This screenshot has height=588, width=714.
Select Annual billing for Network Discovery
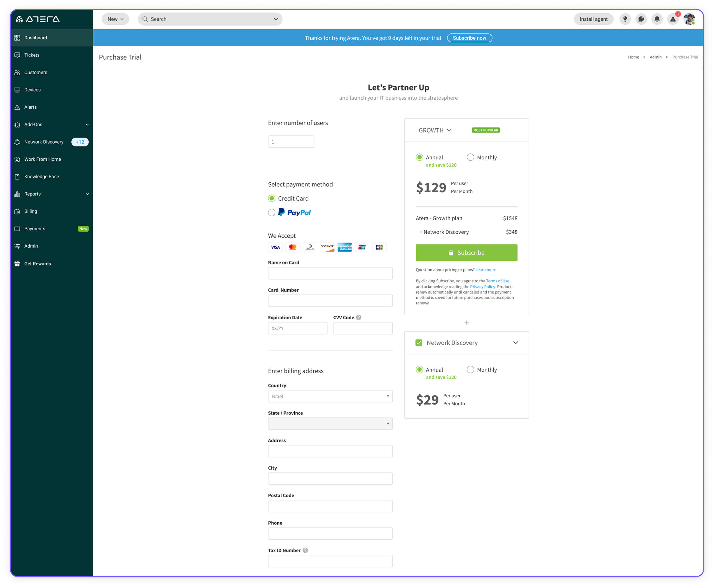pos(419,369)
